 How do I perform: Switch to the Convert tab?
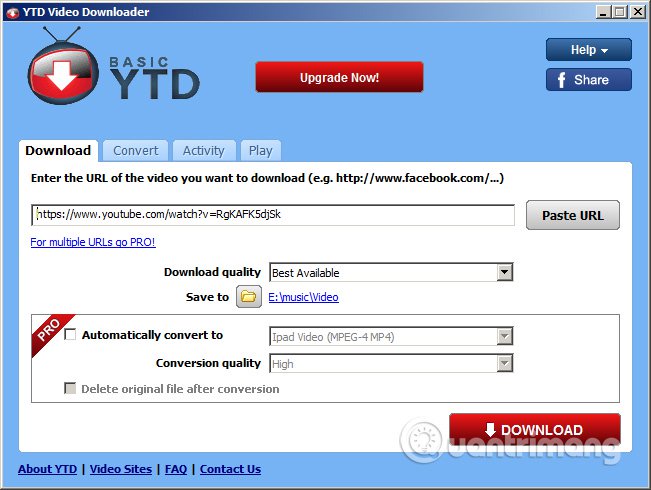[136, 150]
